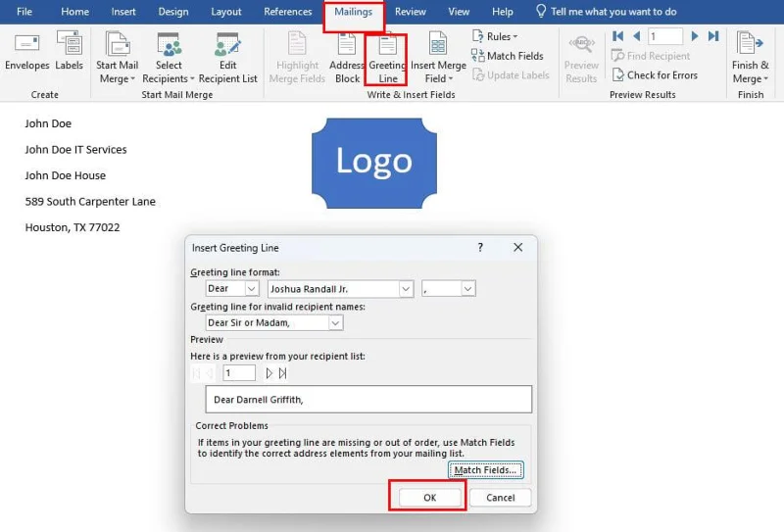This screenshot has height=532, width=784.
Task: Show next recipient in dialog preview
Action: (269, 373)
